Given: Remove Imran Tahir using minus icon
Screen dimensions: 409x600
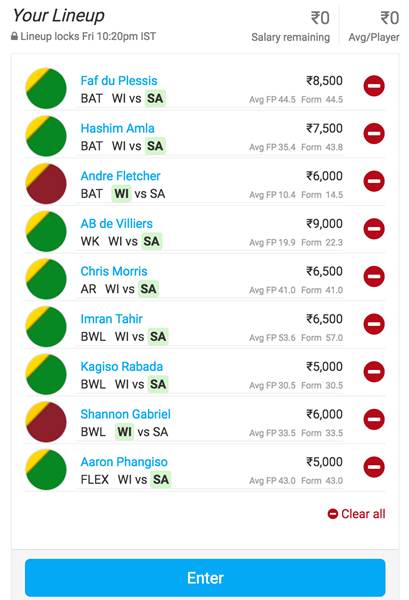Looking at the screenshot, I should [374, 324].
